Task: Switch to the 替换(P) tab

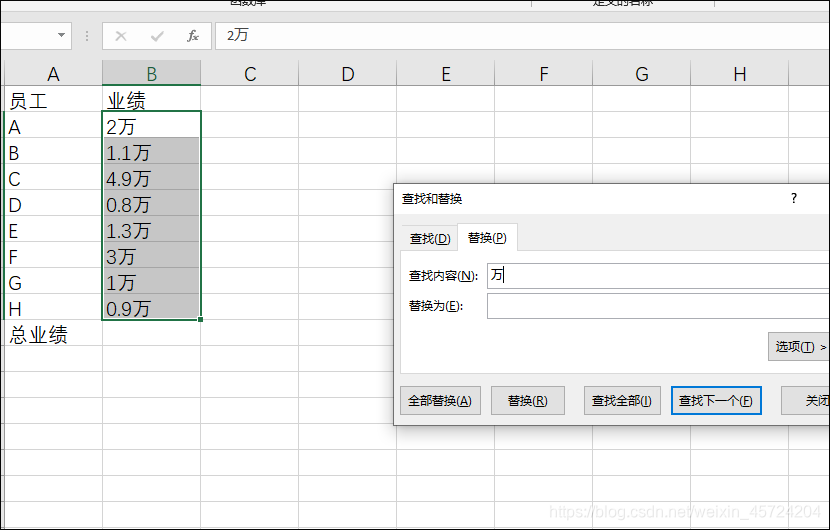Action: 487,238
